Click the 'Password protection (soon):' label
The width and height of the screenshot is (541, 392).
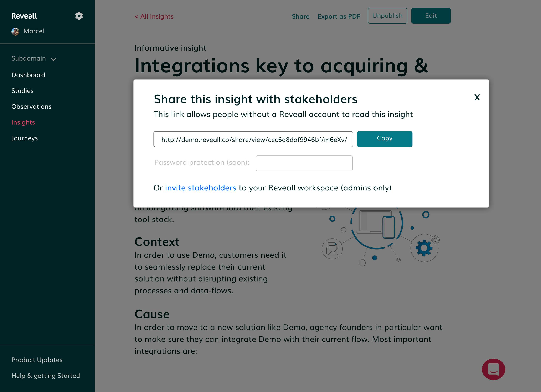click(x=202, y=162)
